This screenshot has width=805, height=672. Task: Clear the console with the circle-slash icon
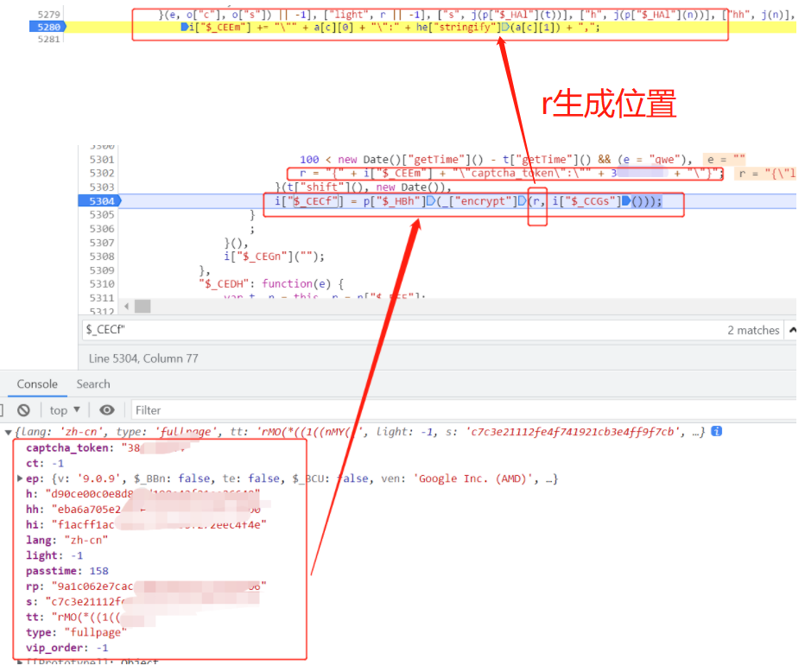23,410
